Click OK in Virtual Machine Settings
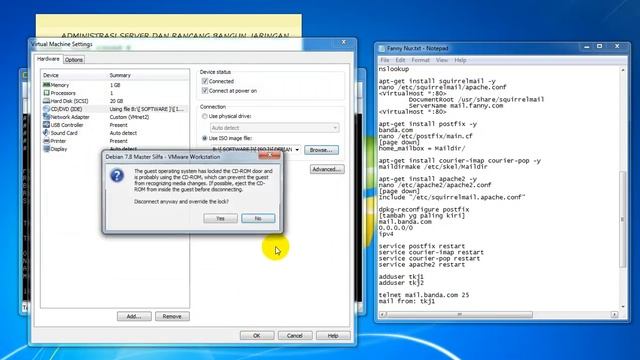640x360 pixels. click(x=257, y=336)
